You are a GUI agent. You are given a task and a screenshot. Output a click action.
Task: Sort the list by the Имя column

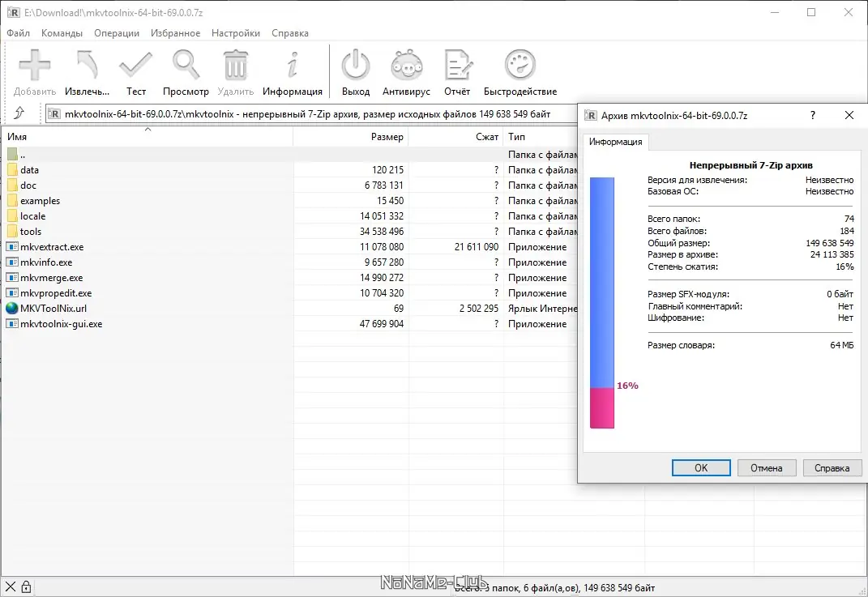point(148,137)
